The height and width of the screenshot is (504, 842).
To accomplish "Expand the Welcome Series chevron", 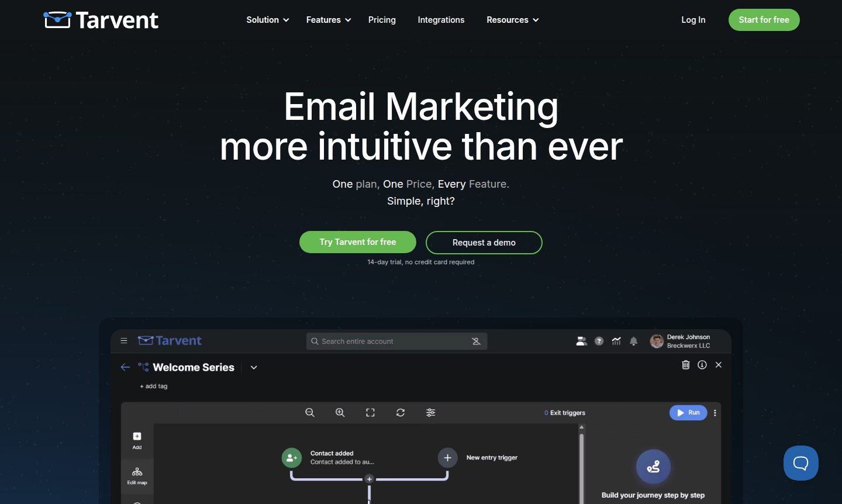I will [x=254, y=368].
